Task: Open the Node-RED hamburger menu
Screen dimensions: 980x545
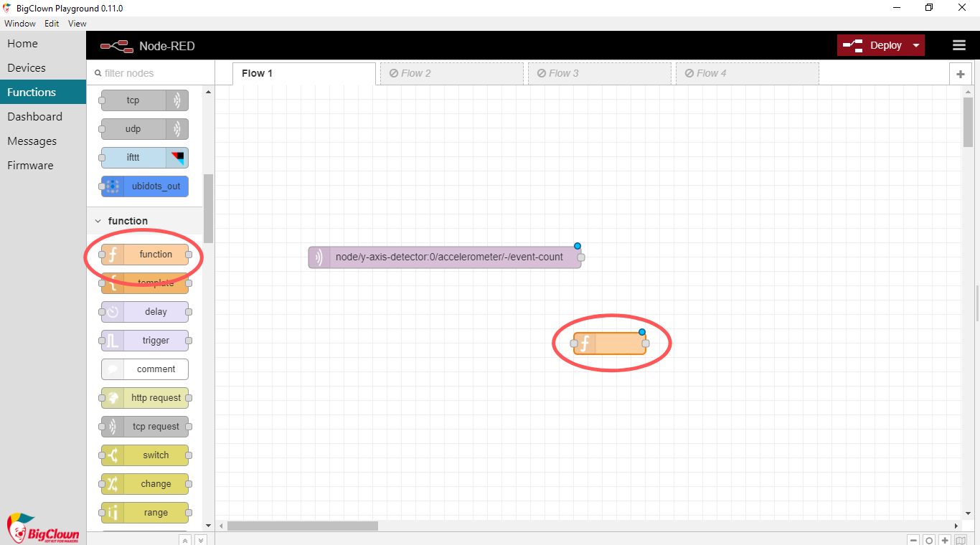Action: (x=959, y=45)
